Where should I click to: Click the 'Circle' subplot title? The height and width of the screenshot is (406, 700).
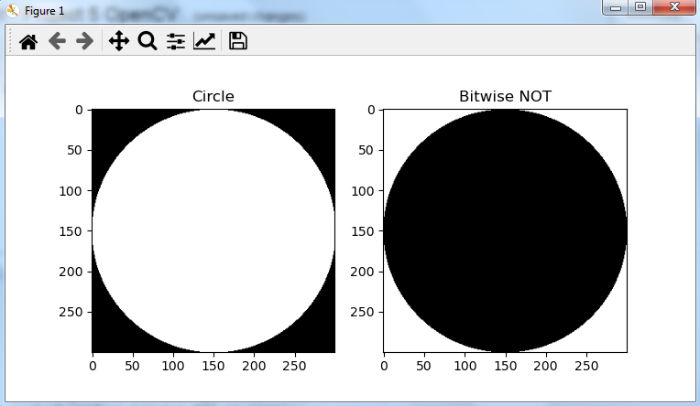[x=213, y=96]
